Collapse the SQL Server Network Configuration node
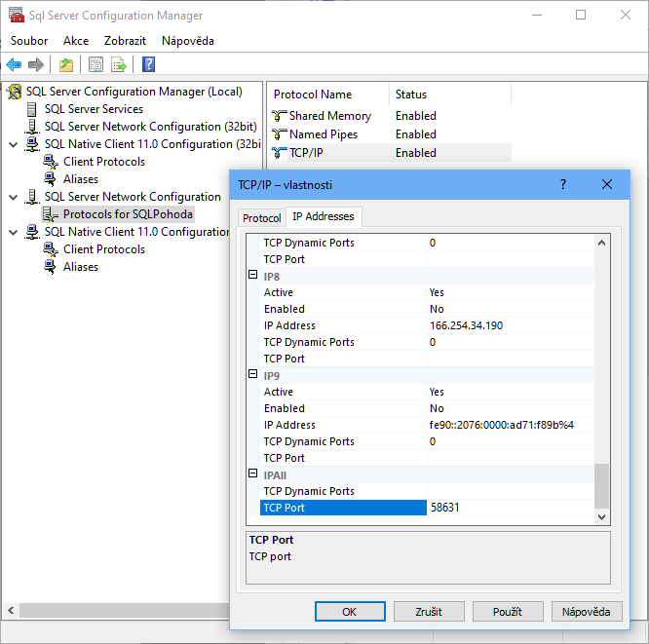The height and width of the screenshot is (644, 649). point(14,197)
